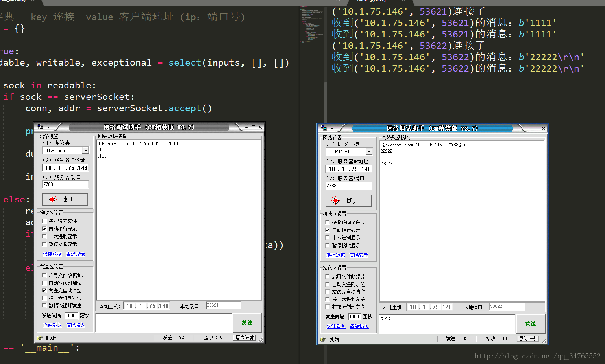Click 清除输入 link in left window
The width and height of the screenshot is (605, 364).
[76, 325]
